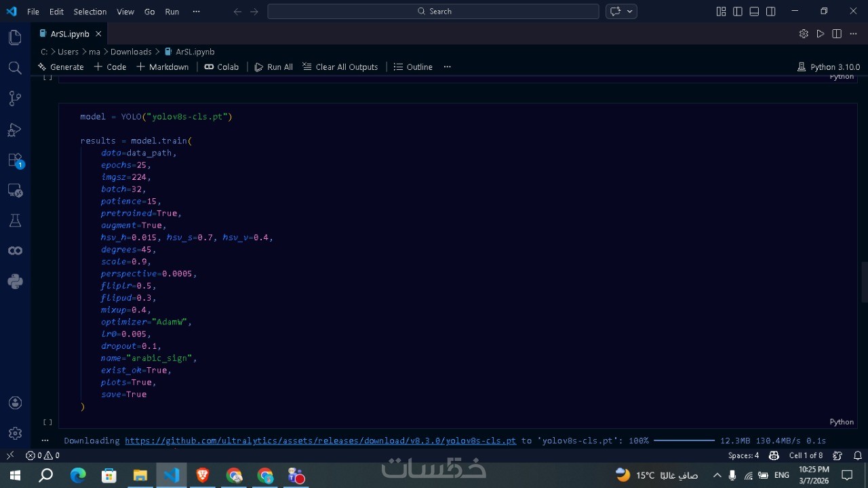868x488 pixels.
Task: Open the Selection menu
Action: [x=90, y=12]
